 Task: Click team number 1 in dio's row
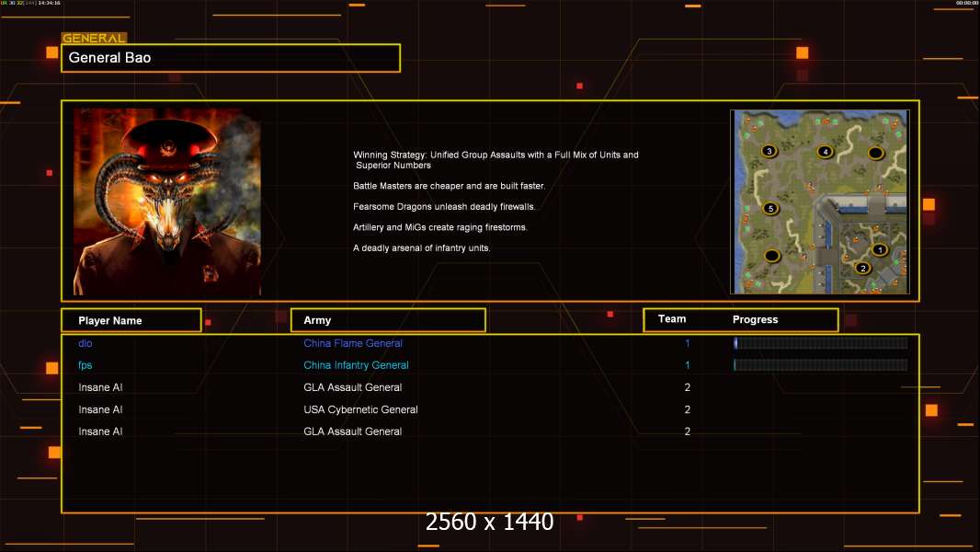point(687,343)
